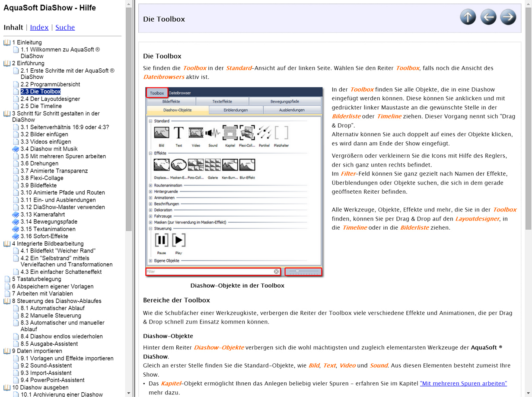Open 2.1 Erste Schritte mit der AquaSoft DiaShow

(67, 74)
